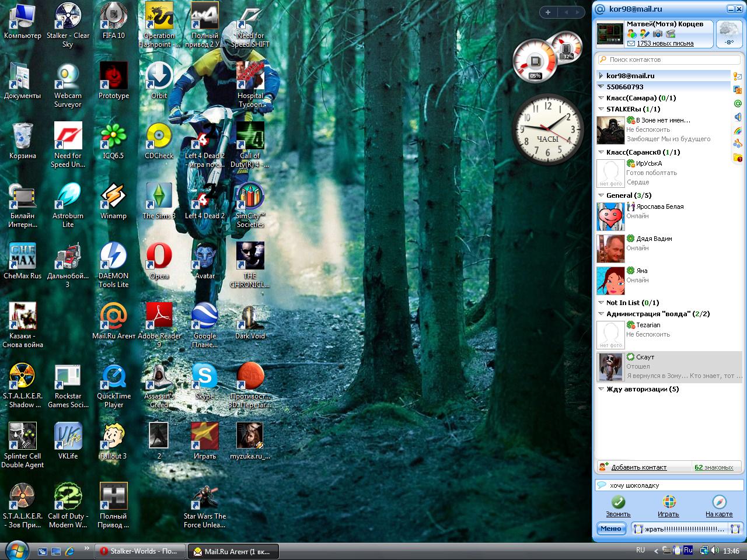Click the rainbow icon in Agent sidebar
The image size is (747, 560).
pos(738,131)
